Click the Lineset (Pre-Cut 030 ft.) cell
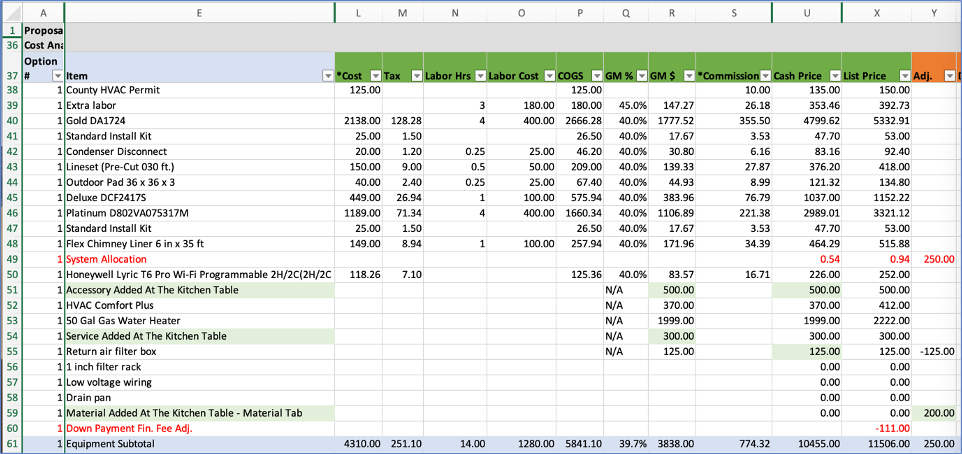 pos(199,167)
